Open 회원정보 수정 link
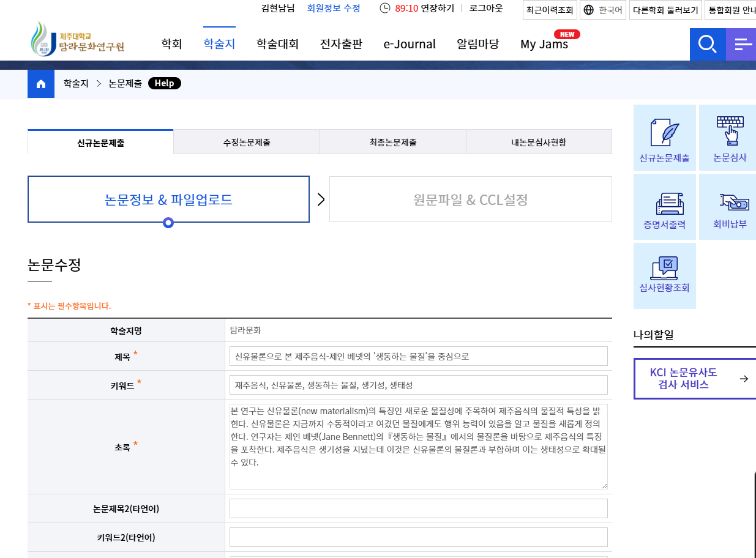This screenshot has height=558, width=756. (x=334, y=9)
